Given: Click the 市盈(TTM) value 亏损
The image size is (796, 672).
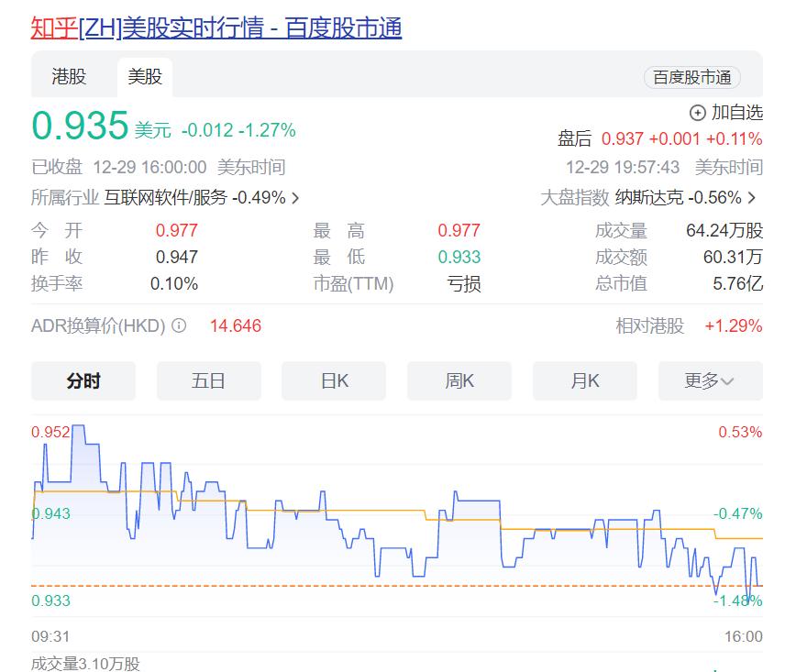Looking at the screenshot, I should point(463,283).
